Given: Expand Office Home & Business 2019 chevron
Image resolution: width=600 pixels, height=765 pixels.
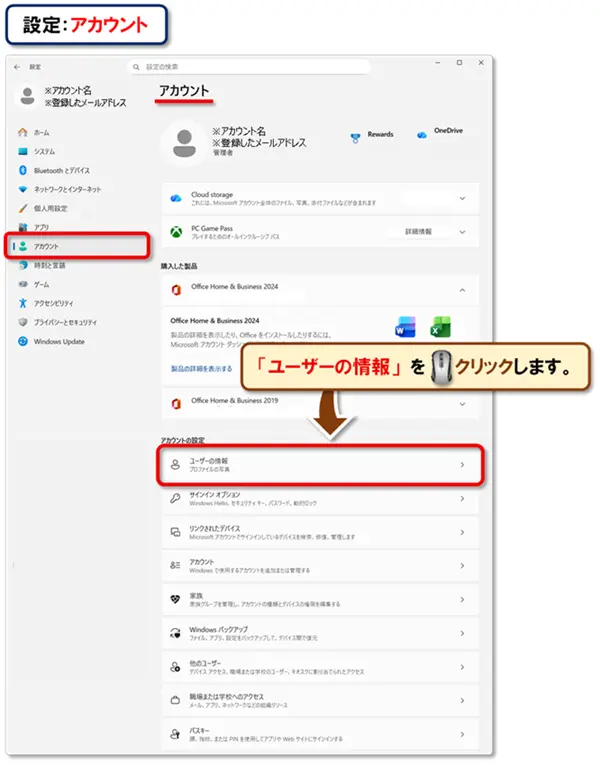Looking at the screenshot, I should pyautogui.click(x=462, y=404).
